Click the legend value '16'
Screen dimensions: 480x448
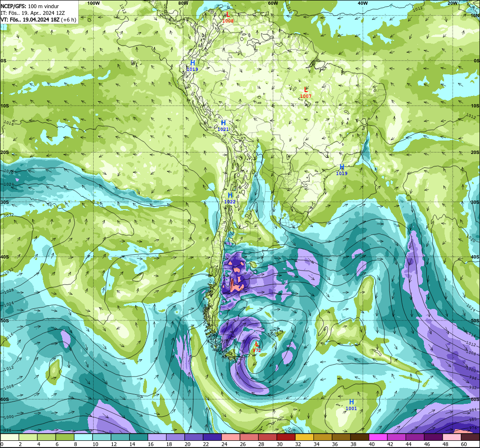pos(151,444)
